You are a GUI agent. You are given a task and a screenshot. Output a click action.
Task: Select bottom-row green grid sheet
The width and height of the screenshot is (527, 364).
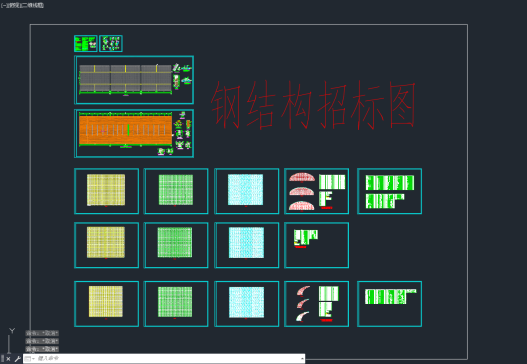176,304
